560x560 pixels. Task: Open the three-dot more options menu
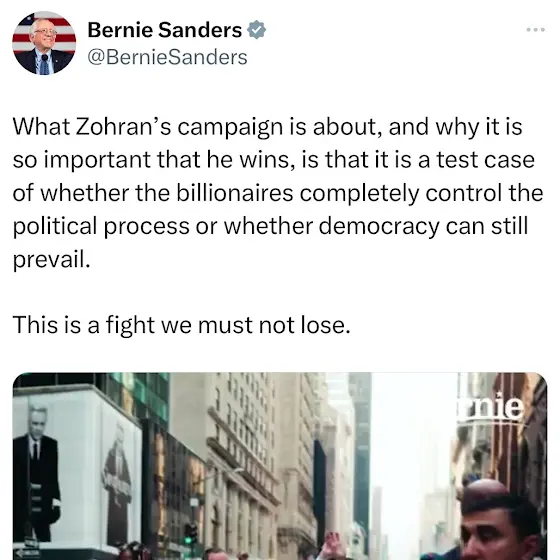pos(535,30)
